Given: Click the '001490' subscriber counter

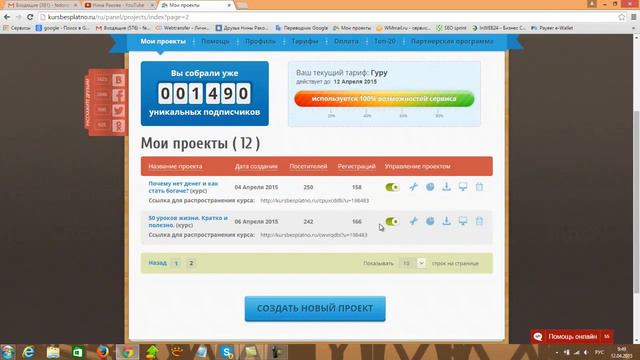Looking at the screenshot, I should click(x=204, y=93).
